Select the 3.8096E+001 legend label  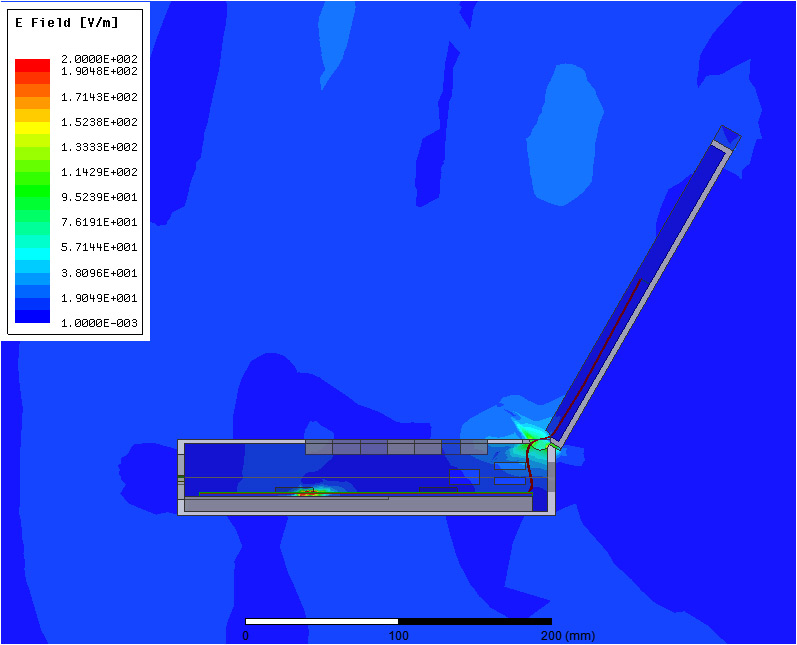[x=99, y=273]
